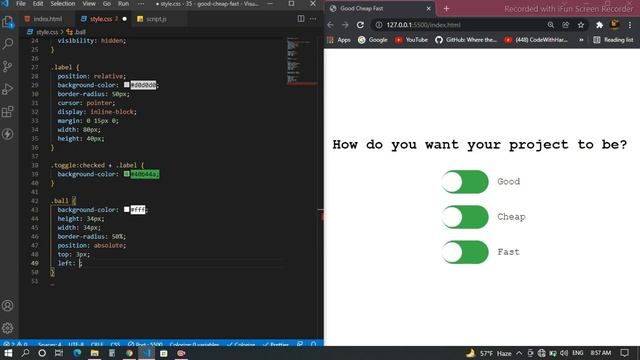This screenshot has height=360, width=640.
Task: Open the Windows notification center
Action: click(624, 353)
